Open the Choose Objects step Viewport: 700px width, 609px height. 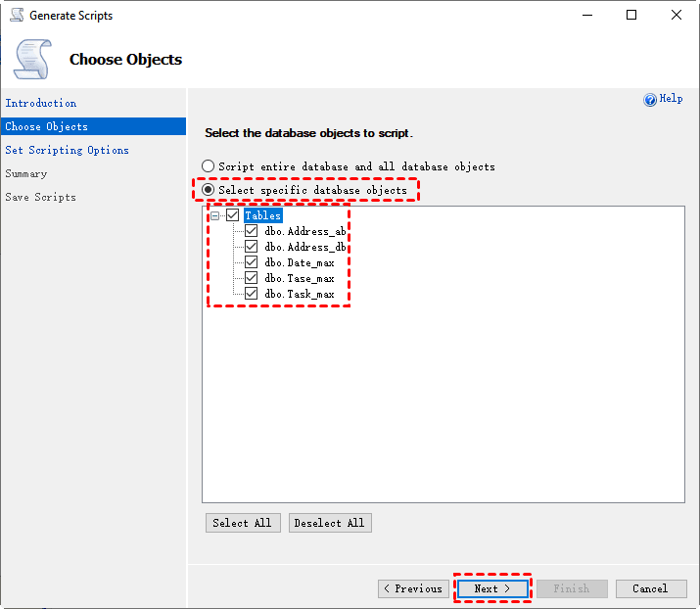tap(93, 126)
